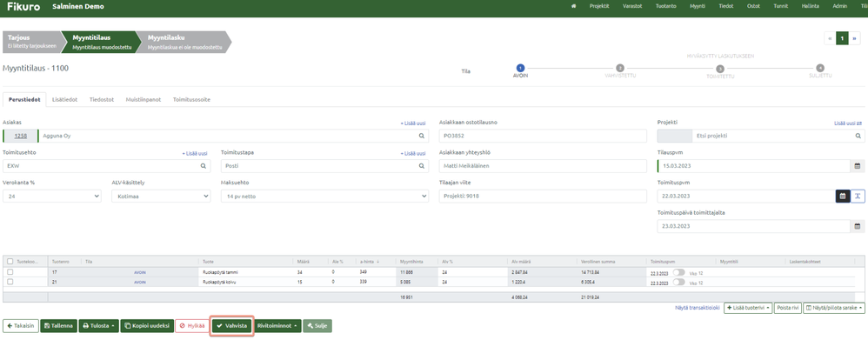Toggle delivery switch on Ruokapöytä koivu row
This screenshot has height=340, width=868.
click(x=679, y=282)
